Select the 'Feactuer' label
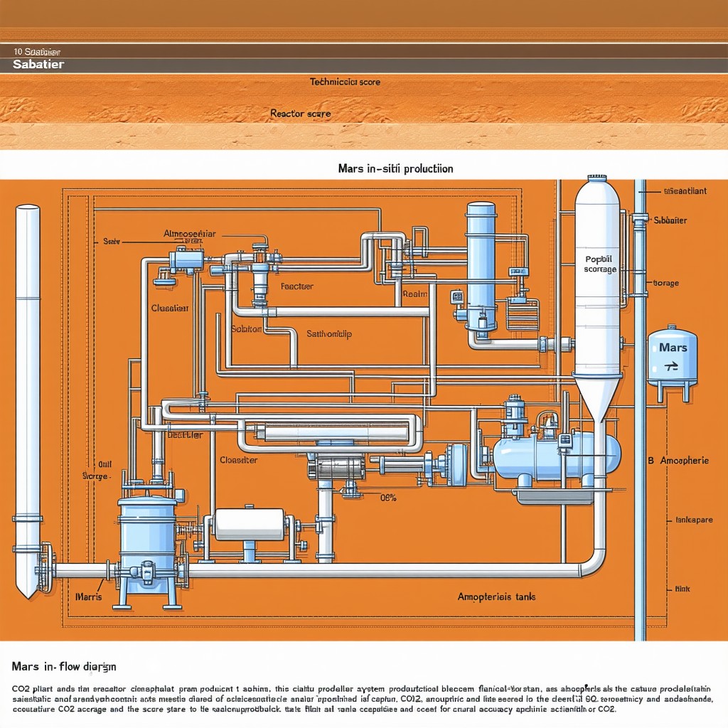 pyautogui.click(x=296, y=287)
